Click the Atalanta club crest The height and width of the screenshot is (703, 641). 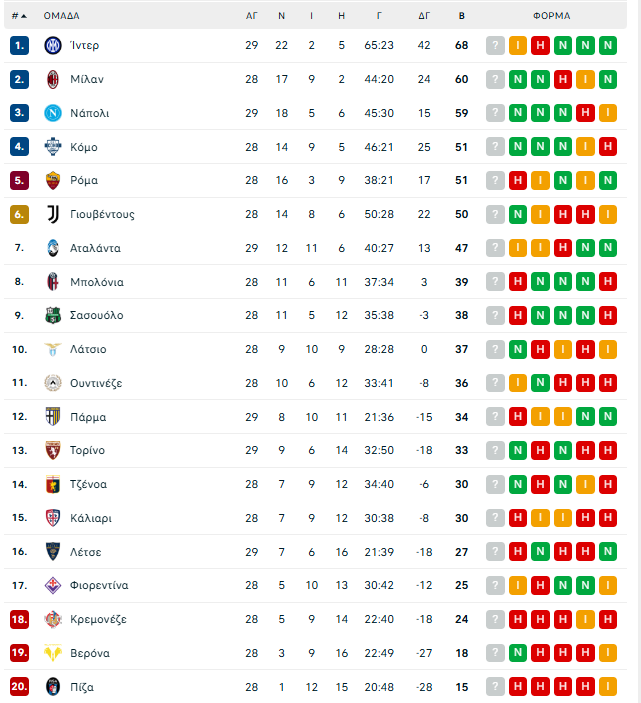[53, 248]
